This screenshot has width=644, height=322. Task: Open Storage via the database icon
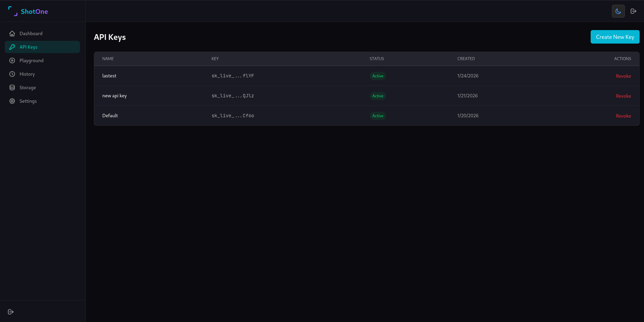point(12,88)
